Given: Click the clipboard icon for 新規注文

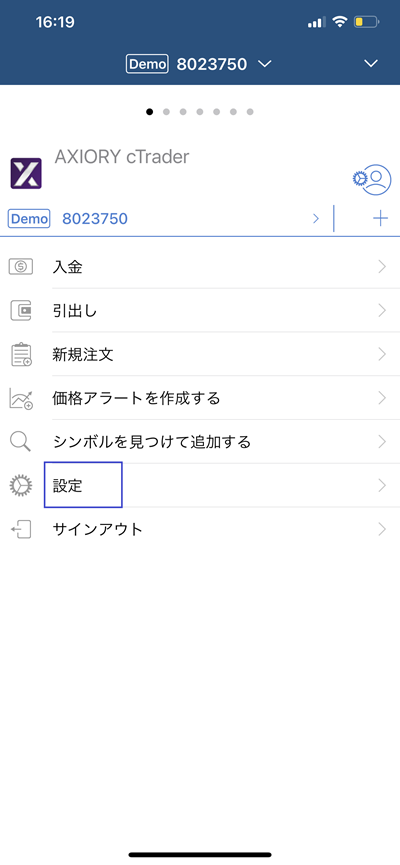Looking at the screenshot, I should pos(21,354).
